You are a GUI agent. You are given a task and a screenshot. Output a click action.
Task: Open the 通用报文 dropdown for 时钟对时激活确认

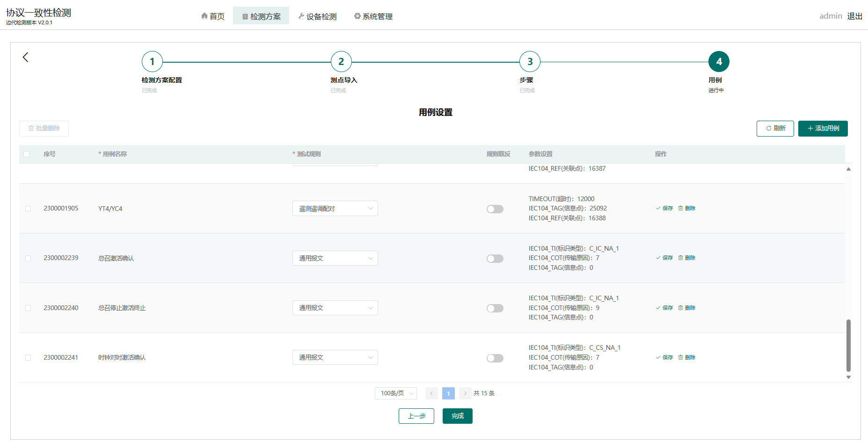pyautogui.click(x=335, y=357)
